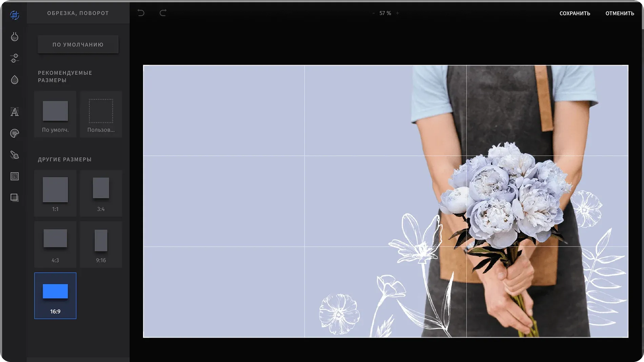The height and width of the screenshot is (362, 644).
Task: Choose the text tool icon
Action: tap(14, 112)
